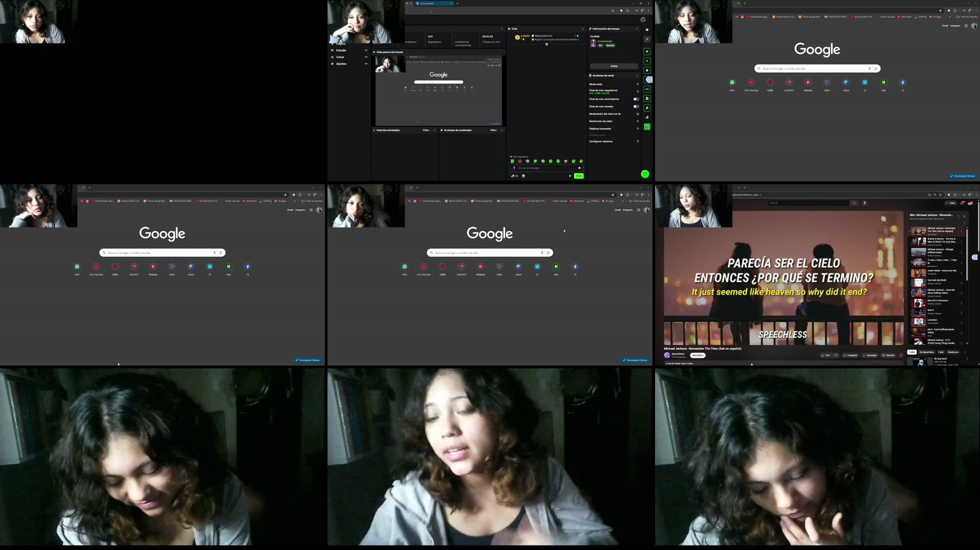
Task: Close the Mix playlist panel with X
Action: pyautogui.click(x=965, y=216)
